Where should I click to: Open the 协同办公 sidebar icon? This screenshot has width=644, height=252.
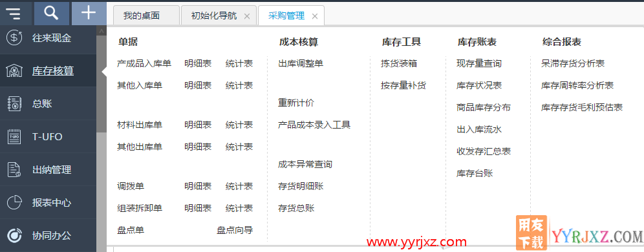pos(15,235)
